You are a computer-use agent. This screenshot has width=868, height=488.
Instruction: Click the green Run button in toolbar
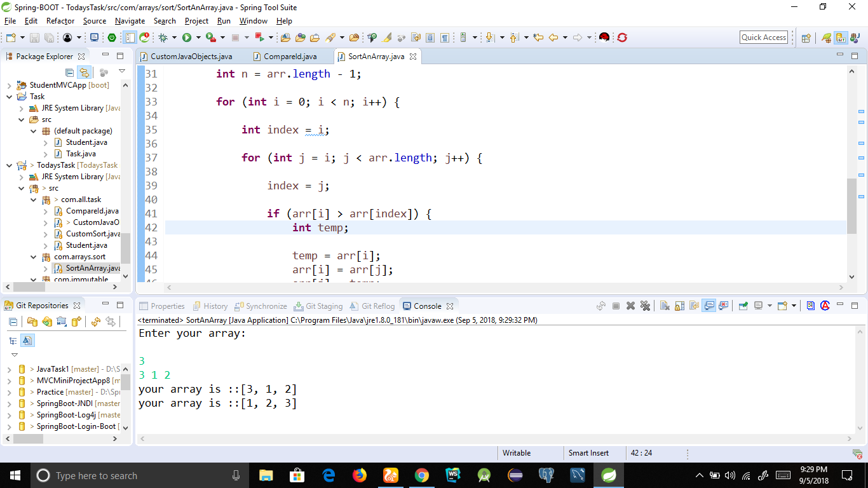(187, 38)
